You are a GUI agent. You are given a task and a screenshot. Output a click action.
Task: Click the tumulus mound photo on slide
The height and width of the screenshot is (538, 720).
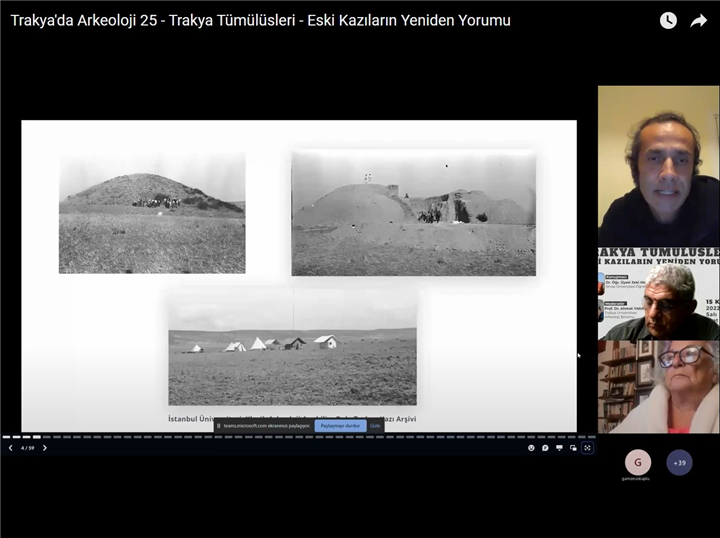pos(152,213)
